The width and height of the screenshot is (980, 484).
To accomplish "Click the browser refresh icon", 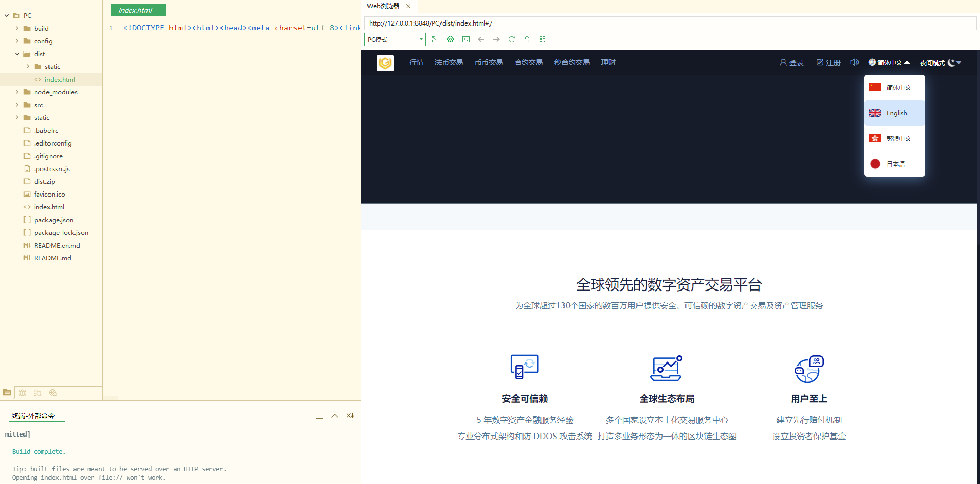I will click(511, 39).
